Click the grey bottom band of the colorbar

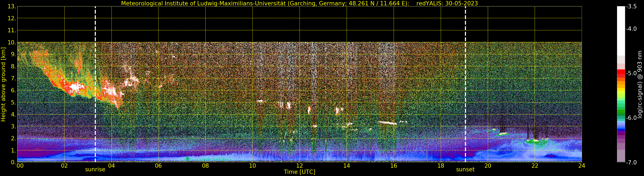pos(621,156)
